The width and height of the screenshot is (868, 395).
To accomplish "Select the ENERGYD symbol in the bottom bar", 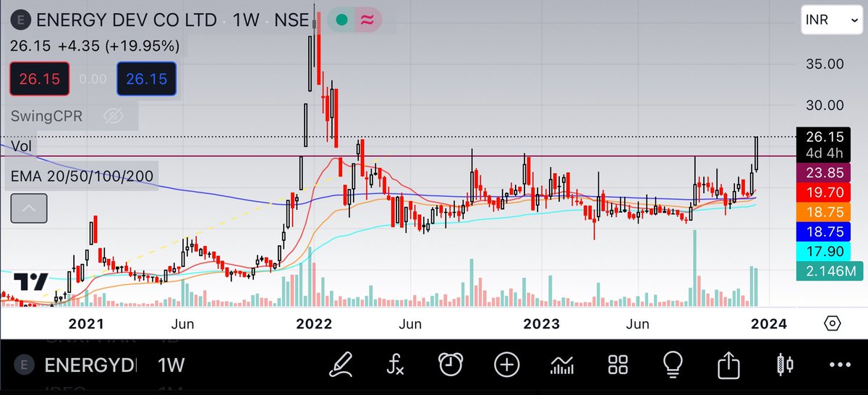I will click(x=90, y=365).
